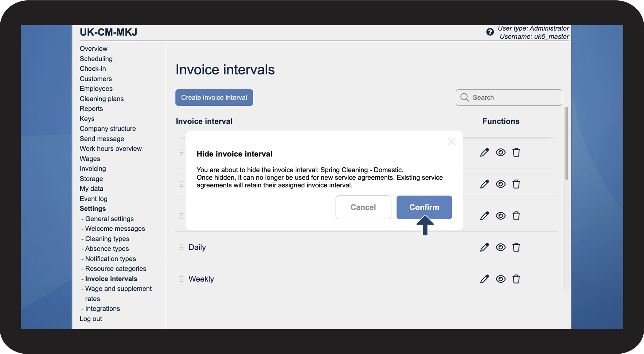Screen dimensions: 644x354
Task: Delete the Weekly invoice interval
Action: (x=516, y=279)
